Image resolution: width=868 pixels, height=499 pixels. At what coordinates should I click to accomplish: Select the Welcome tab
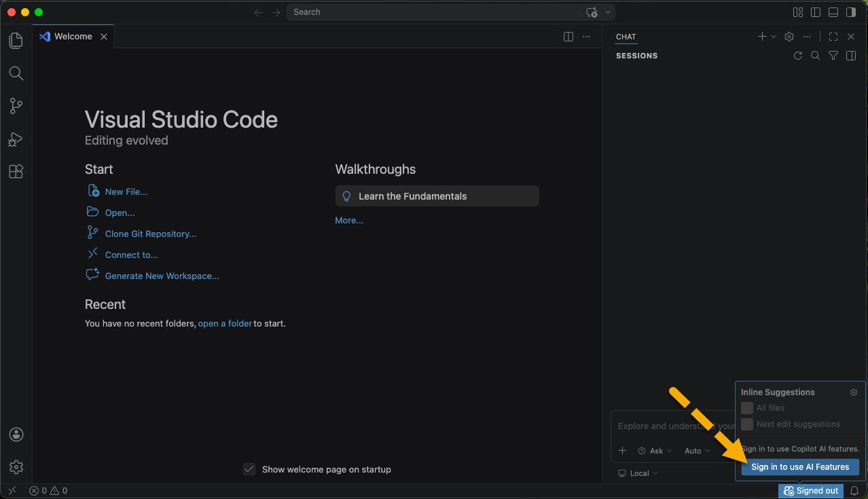73,37
